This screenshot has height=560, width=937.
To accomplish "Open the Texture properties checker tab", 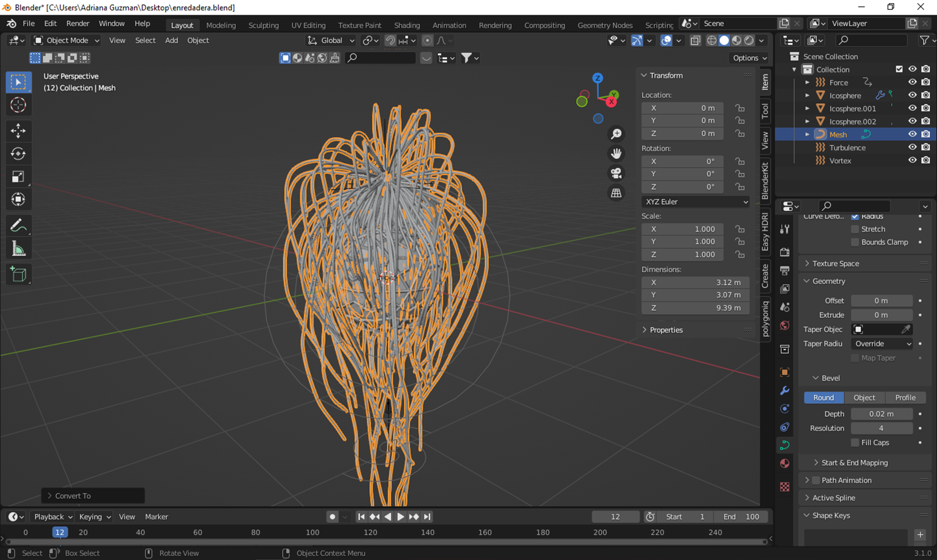I will click(x=784, y=487).
